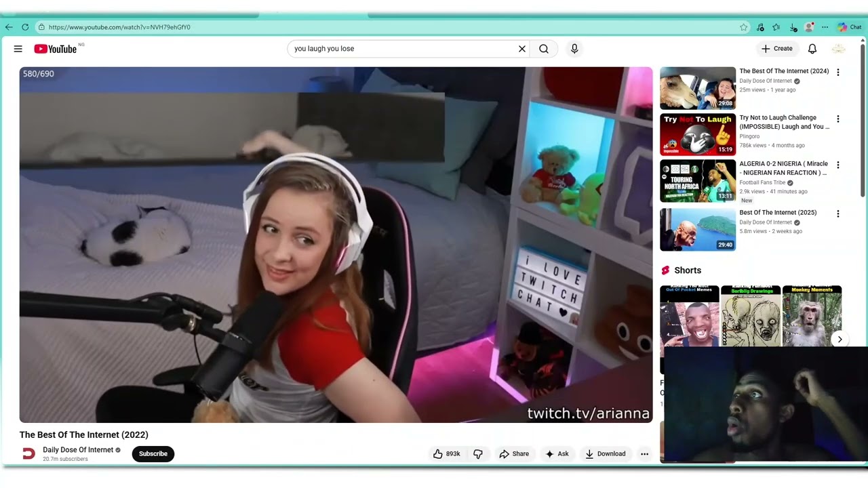Open the horrible drawings Shorts thumbnail
The height and width of the screenshot is (488, 868).
tap(751, 317)
